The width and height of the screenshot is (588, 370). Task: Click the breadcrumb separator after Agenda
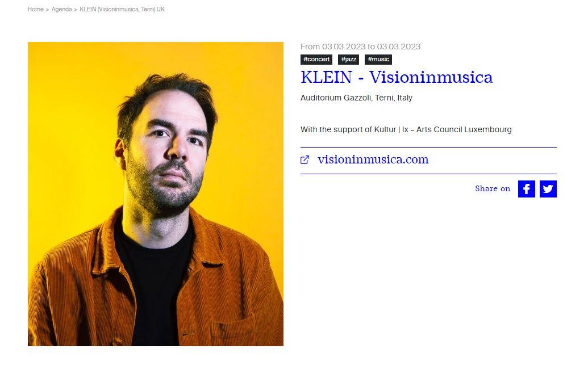pyautogui.click(x=76, y=9)
